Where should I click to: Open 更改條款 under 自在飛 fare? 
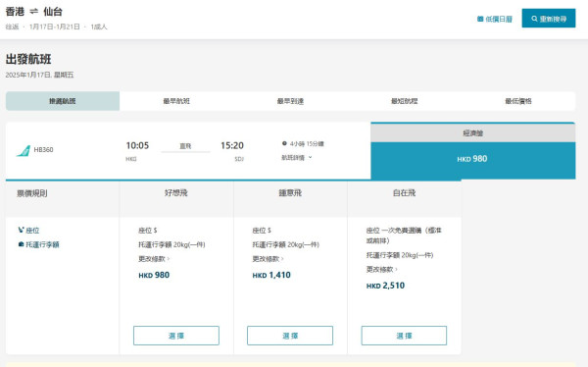(x=382, y=269)
